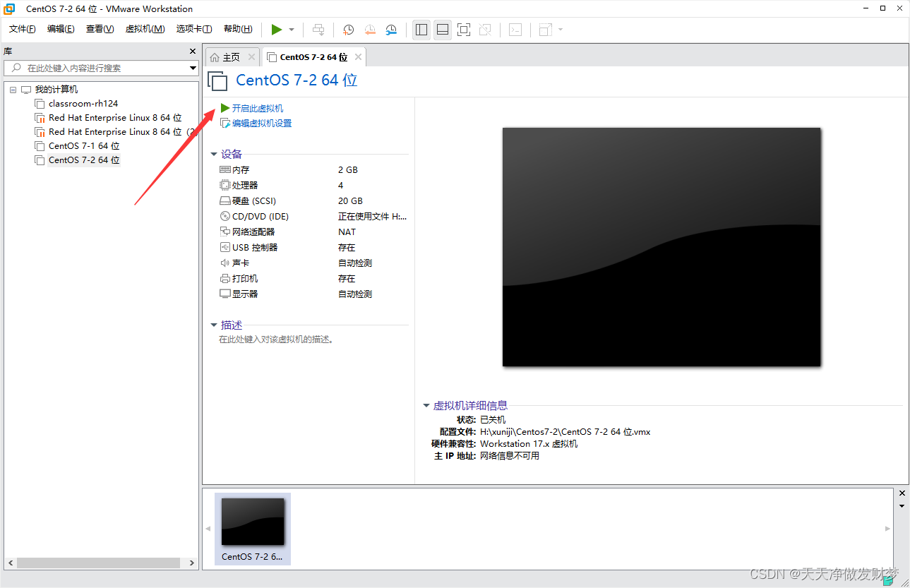Click the 打印机 device icon
Screen dimensions: 910x588
tap(225, 279)
